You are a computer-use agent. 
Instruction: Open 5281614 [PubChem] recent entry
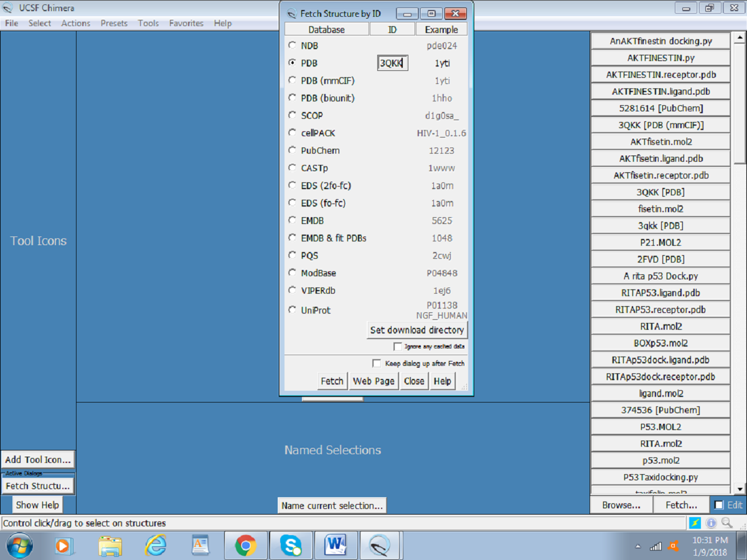(x=660, y=108)
